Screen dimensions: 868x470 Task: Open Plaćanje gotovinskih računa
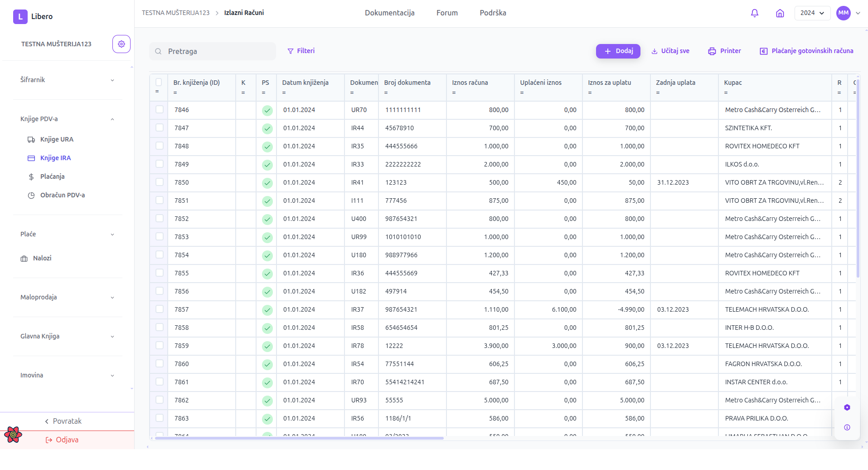point(806,51)
